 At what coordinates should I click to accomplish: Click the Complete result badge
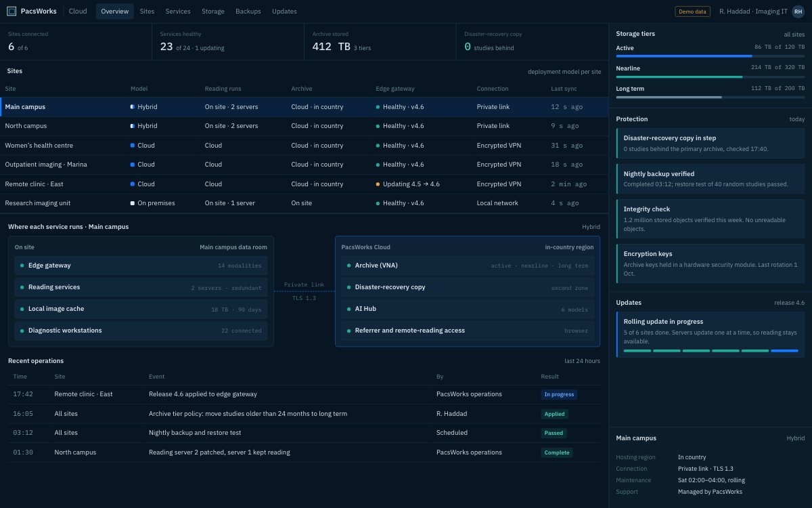click(557, 452)
